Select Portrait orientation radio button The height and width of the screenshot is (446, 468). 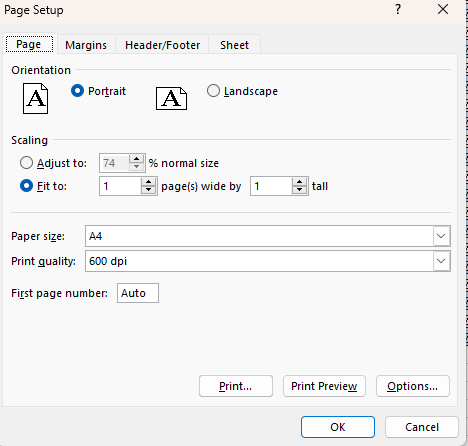[x=77, y=91]
